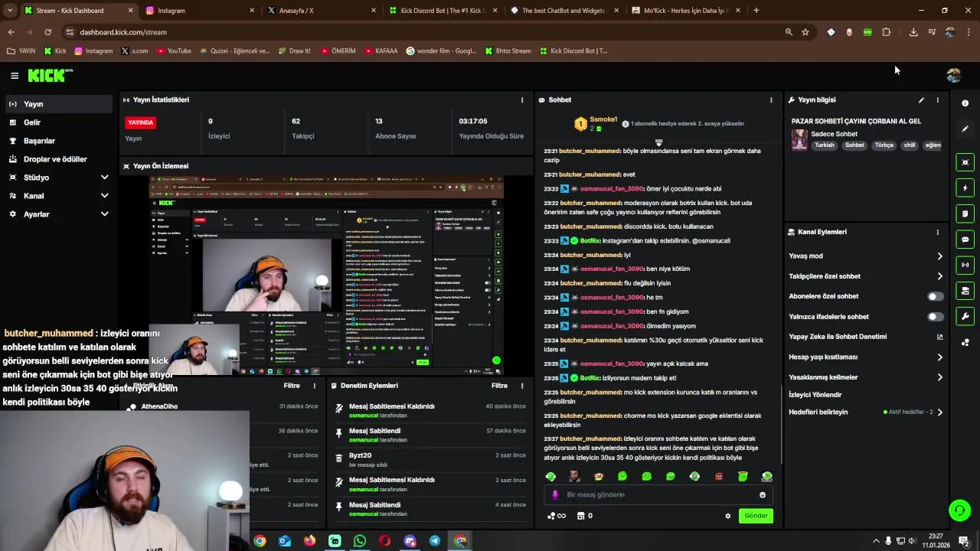Toggle the chat bubble widget in right sidebar
980x551 pixels.
click(x=965, y=240)
